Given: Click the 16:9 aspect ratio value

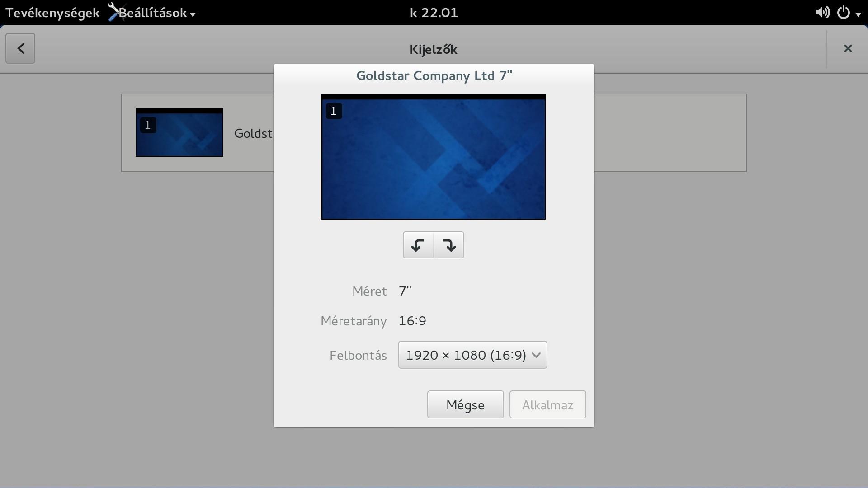Looking at the screenshot, I should click(412, 321).
